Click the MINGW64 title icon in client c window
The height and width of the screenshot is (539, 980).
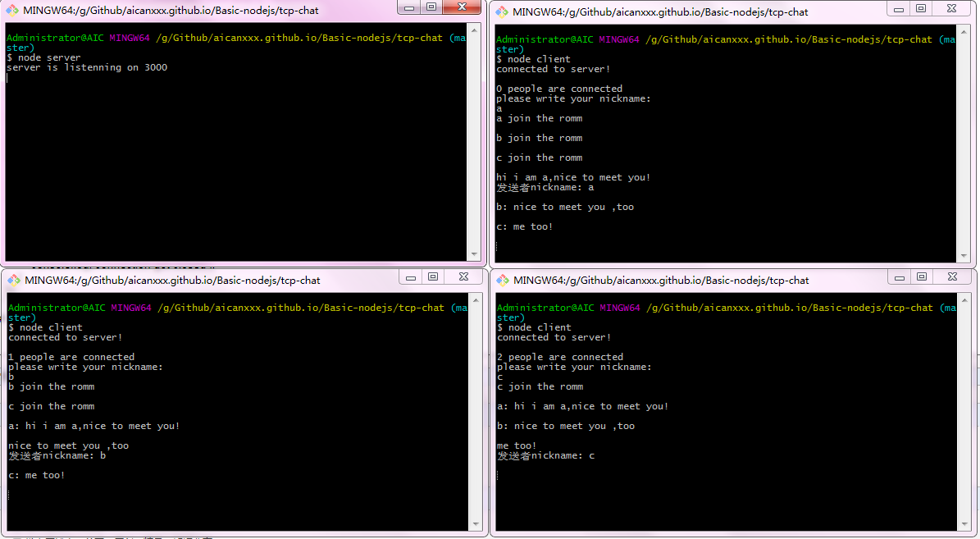coord(503,280)
